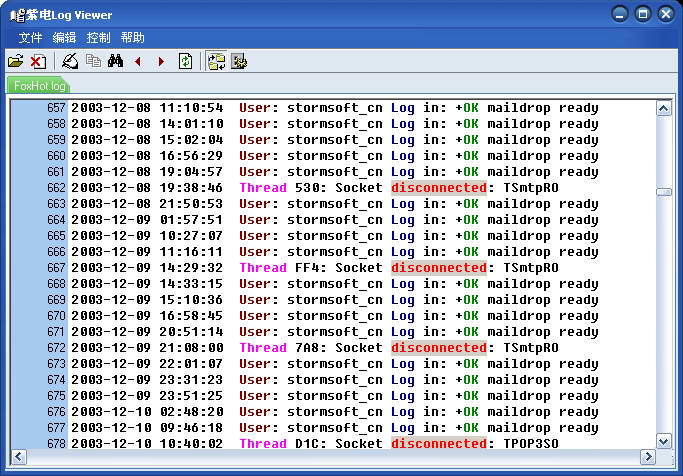Open the 编辑 menu

point(64,38)
